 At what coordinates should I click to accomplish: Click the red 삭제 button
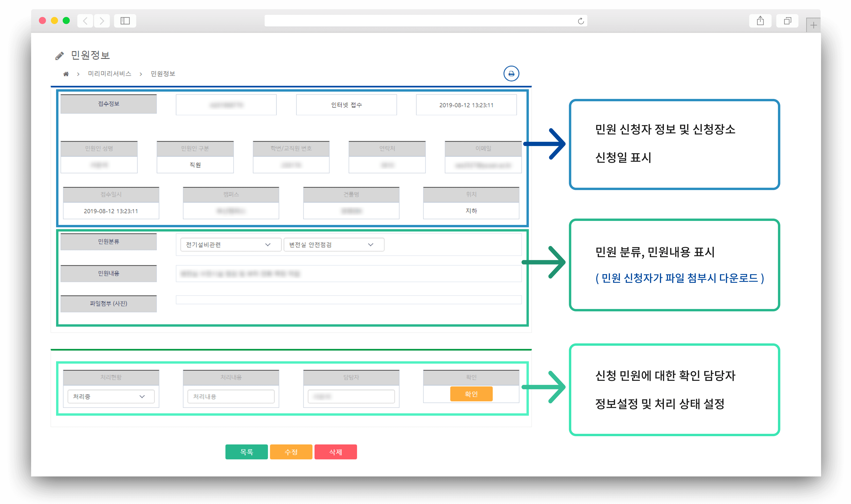point(335,452)
